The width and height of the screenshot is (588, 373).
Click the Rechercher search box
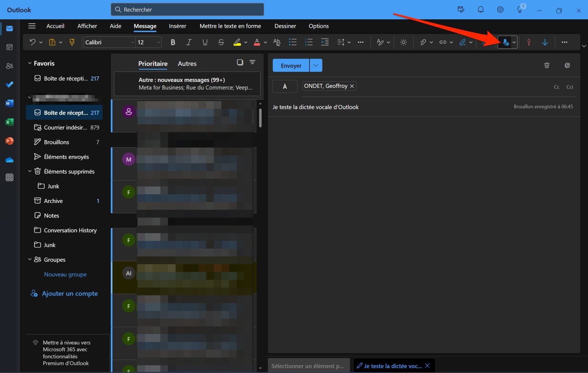[x=187, y=9]
